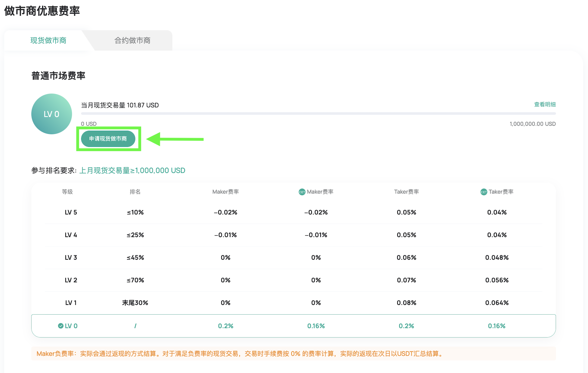The width and height of the screenshot is (588, 373).
Task: Click the green checkmark icon beside LV 0
Action: [x=61, y=326]
